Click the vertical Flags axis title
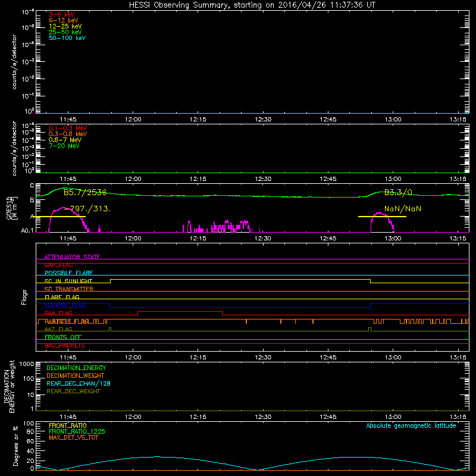 click(24, 297)
